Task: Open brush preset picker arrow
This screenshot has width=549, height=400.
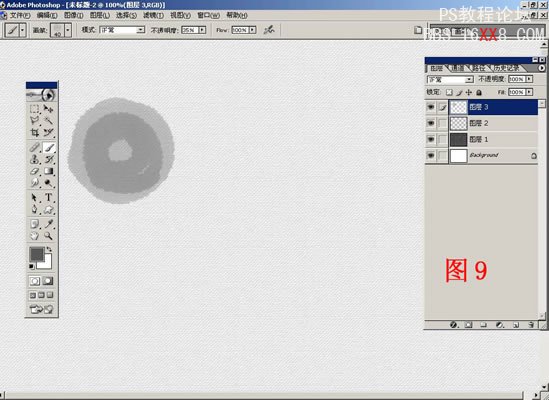Action: pos(68,30)
